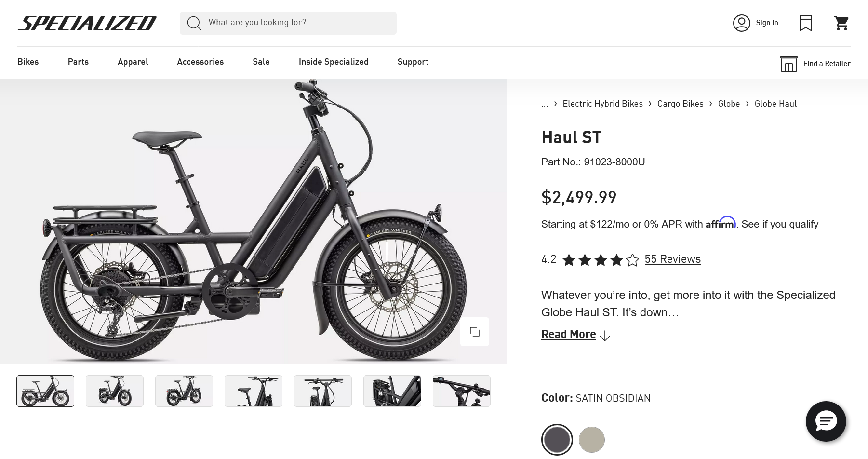Open saved items bookmark icon
Viewport: 868px width, 459px height.
pos(806,23)
